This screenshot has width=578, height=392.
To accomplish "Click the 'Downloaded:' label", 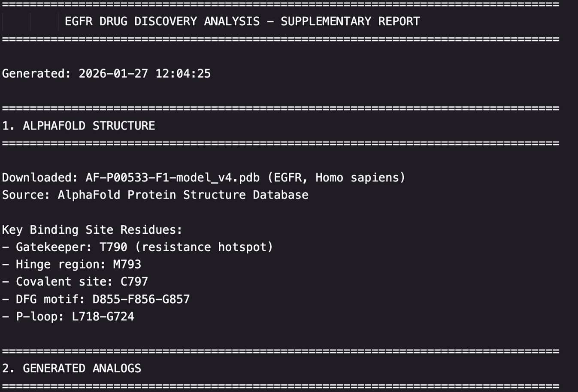I will tap(40, 178).
